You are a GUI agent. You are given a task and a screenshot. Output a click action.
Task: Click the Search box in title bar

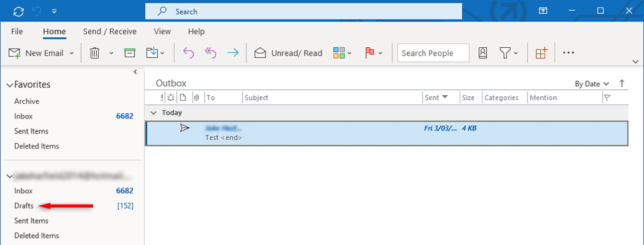pyautogui.click(x=304, y=11)
